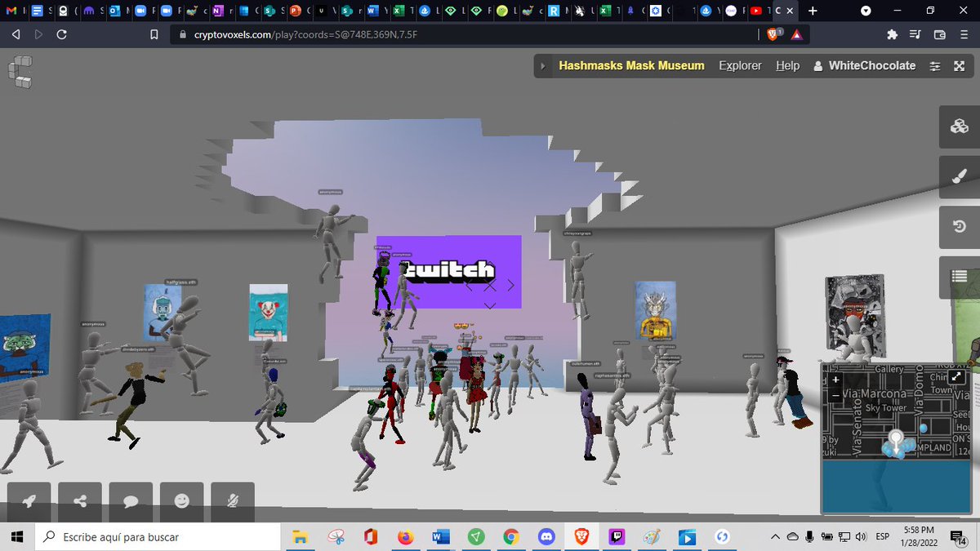Select the paintbrush tool in right sidebar
Image resolution: width=980 pixels, height=551 pixels.
(960, 177)
